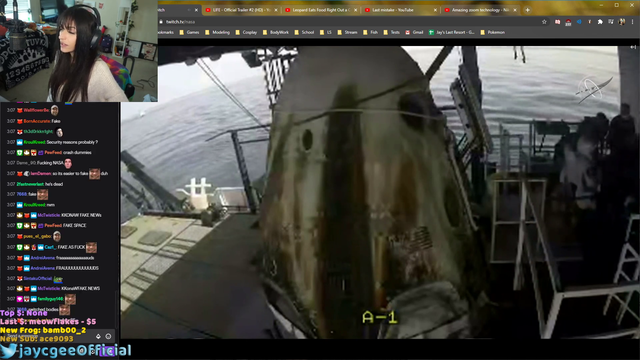Switch to the Leopard Eats Food tab
Screen dimensions: 640x360
pyautogui.click(x=320, y=10)
